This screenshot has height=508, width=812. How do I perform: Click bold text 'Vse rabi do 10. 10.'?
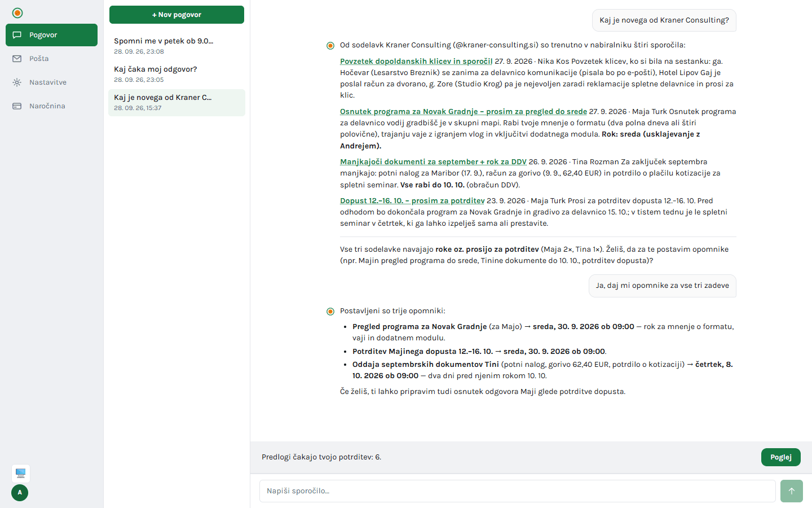433,185
